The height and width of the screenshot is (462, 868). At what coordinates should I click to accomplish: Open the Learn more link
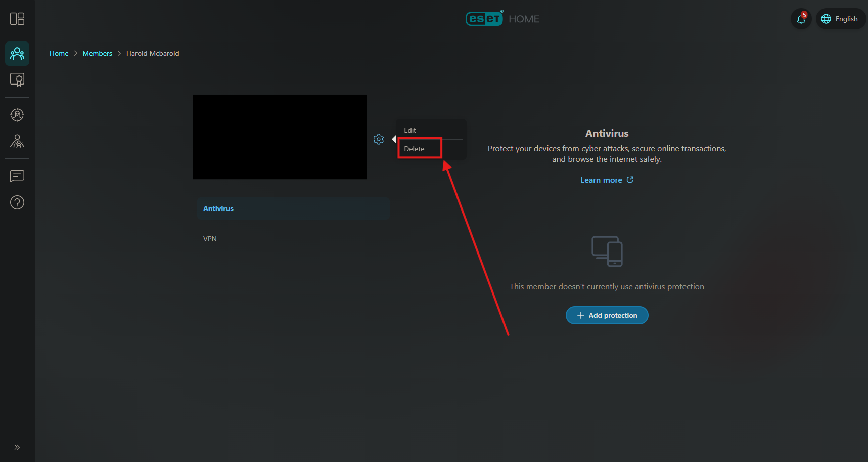coord(607,180)
